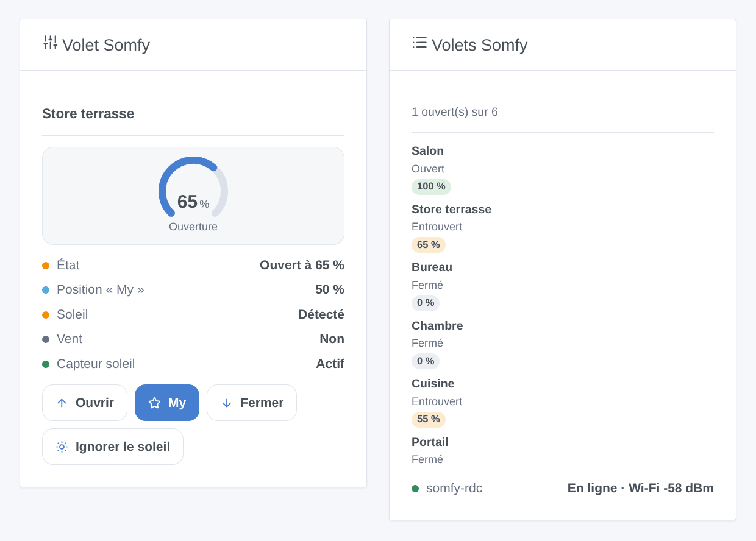Click the '1 ouvert(s) sur 6' summary
756x541 pixels.
point(455,112)
